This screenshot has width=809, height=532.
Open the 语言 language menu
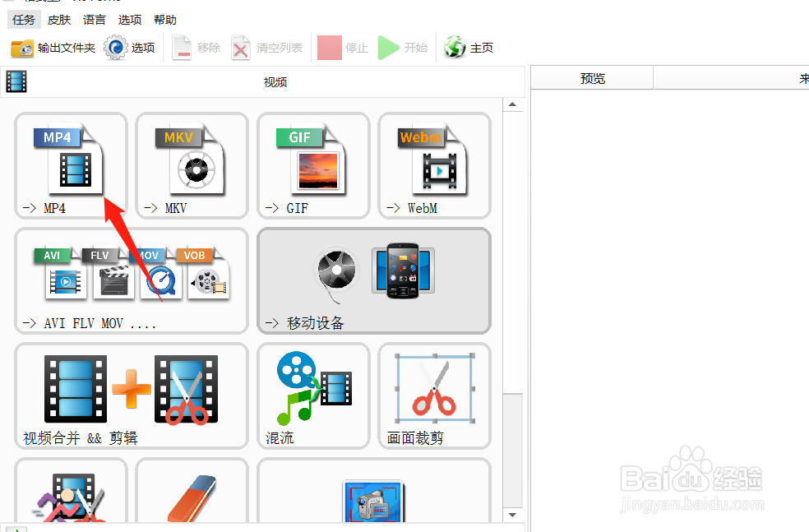pos(94,20)
